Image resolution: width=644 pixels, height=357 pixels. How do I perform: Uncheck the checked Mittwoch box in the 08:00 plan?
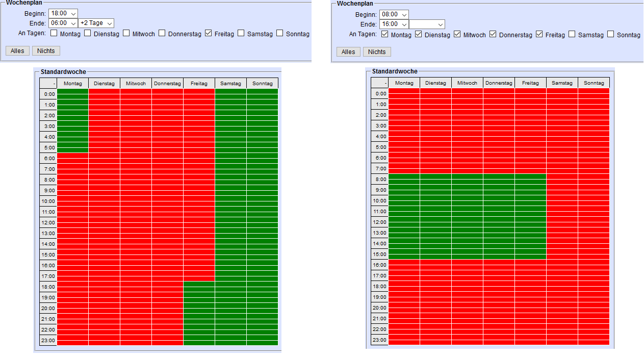457,34
